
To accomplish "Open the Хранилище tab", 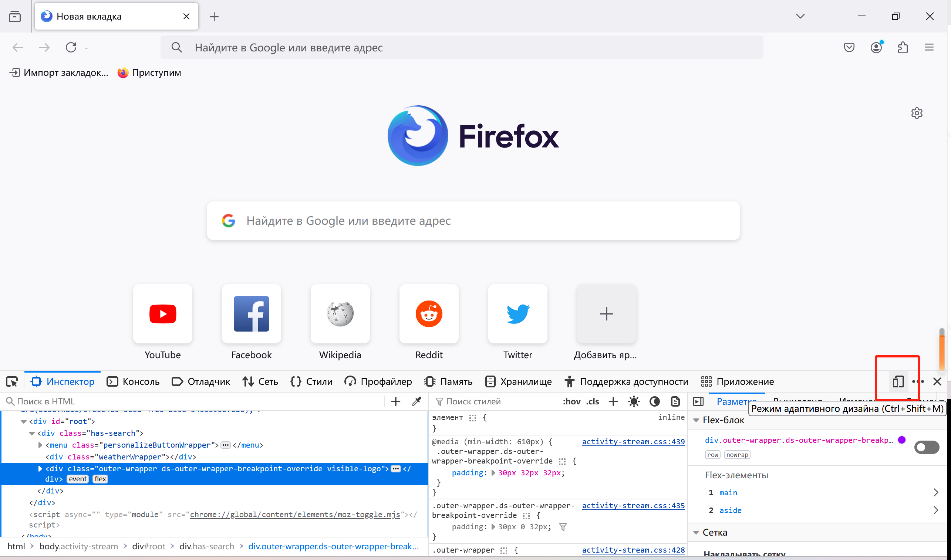I will click(518, 381).
